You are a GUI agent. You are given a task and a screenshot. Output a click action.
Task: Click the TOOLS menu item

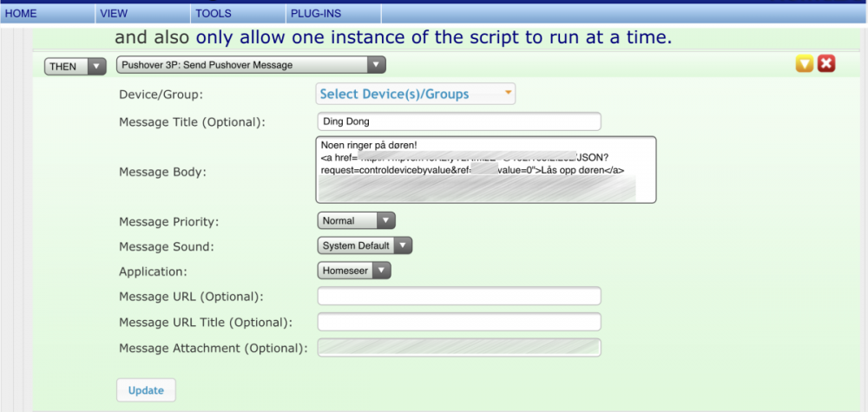click(x=214, y=14)
